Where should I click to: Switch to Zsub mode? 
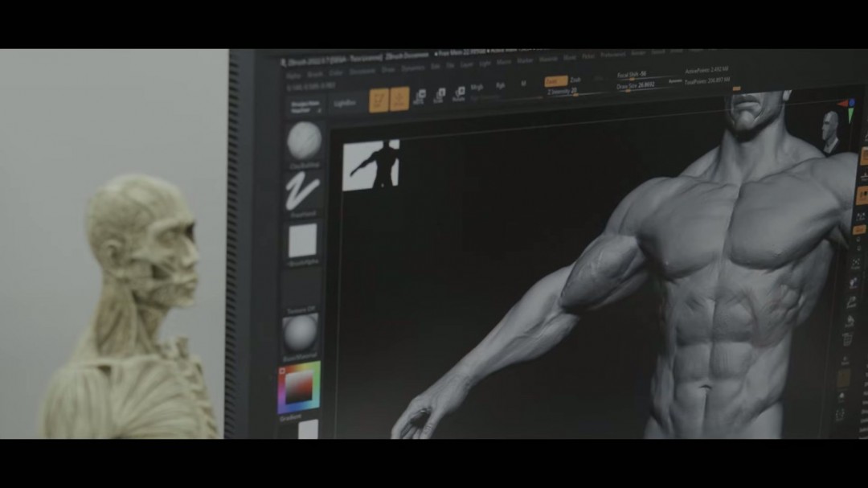[575, 81]
